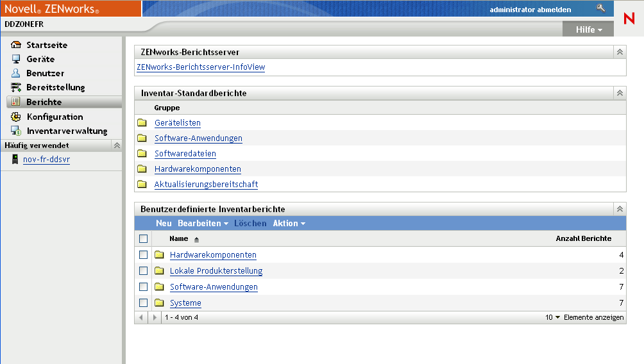The width and height of the screenshot is (644, 364).
Task: Click the Gruppe column header
Action: point(167,108)
